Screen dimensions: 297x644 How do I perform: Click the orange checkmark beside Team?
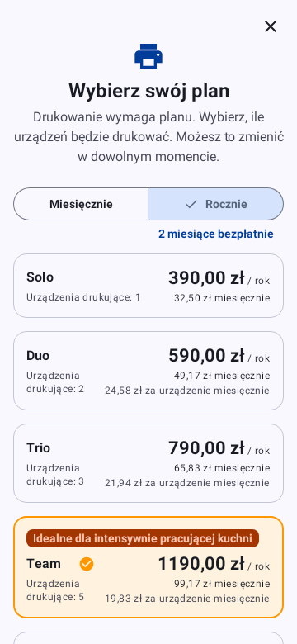tap(87, 564)
